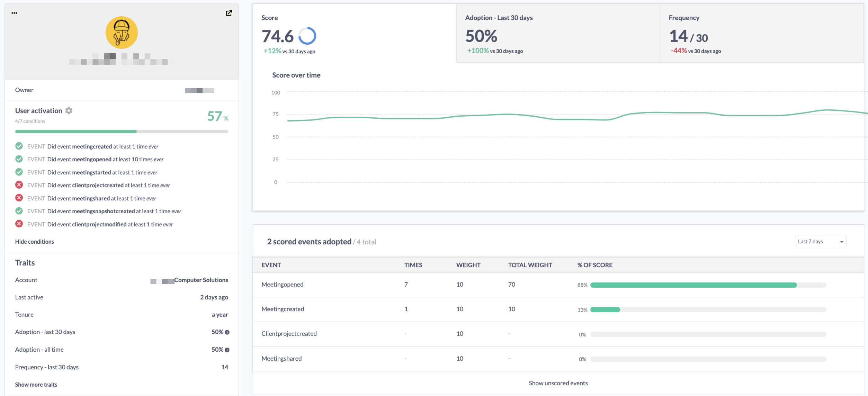The image size is (868, 396).
Task: Click the Meetingshared 0% score bar
Action: pos(708,359)
